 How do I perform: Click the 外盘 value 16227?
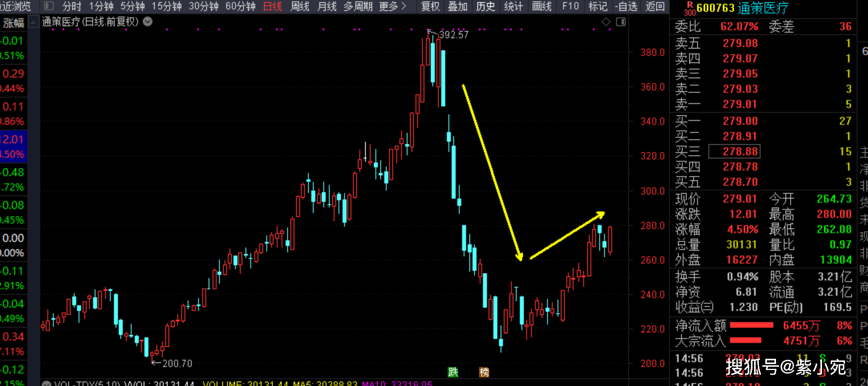click(742, 260)
